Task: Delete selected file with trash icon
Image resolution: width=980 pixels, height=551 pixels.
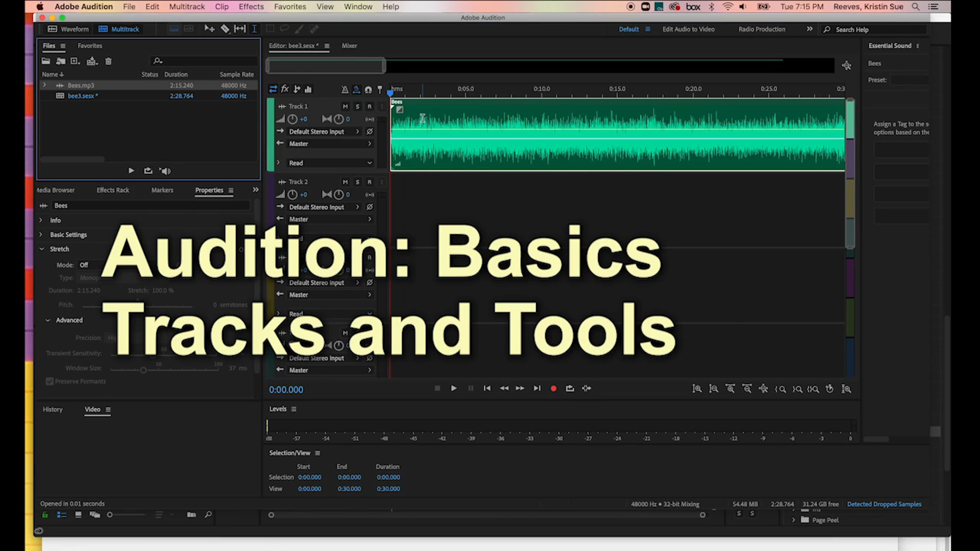Action: (108, 61)
